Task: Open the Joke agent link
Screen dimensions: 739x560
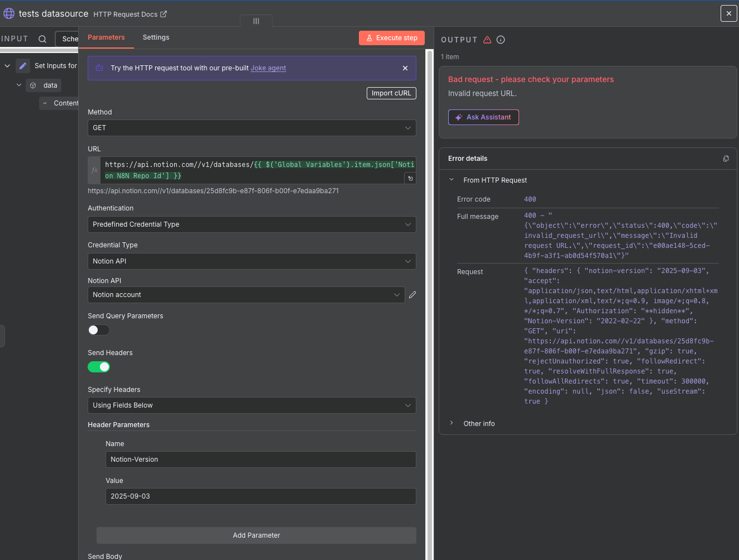Action: [x=268, y=68]
